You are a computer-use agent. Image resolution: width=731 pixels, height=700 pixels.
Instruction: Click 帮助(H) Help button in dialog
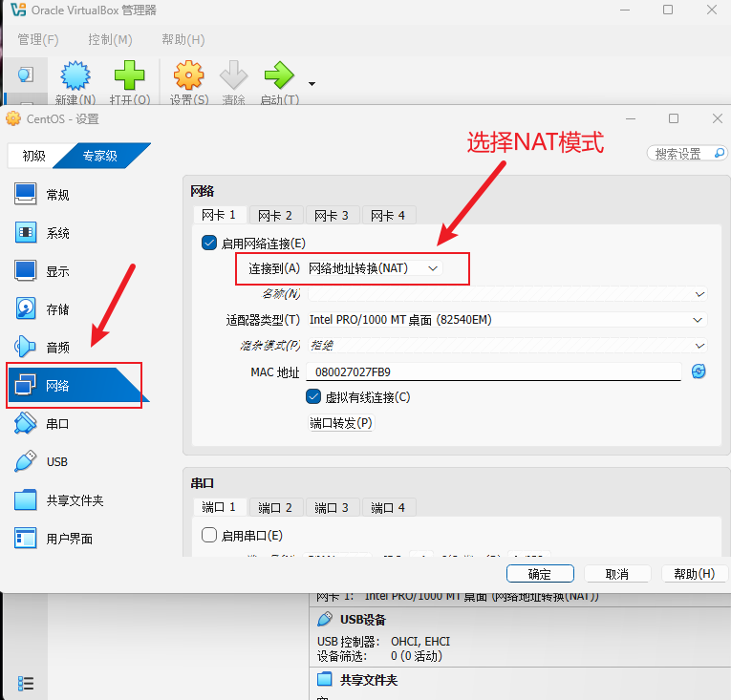click(x=694, y=574)
